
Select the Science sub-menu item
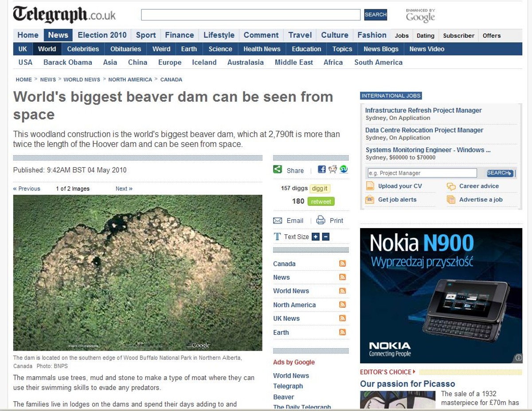coord(220,49)
